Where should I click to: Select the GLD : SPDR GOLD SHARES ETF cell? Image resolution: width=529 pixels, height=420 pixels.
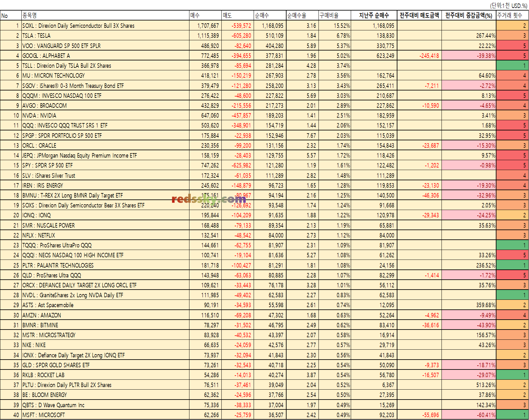[x=105, y=365]
